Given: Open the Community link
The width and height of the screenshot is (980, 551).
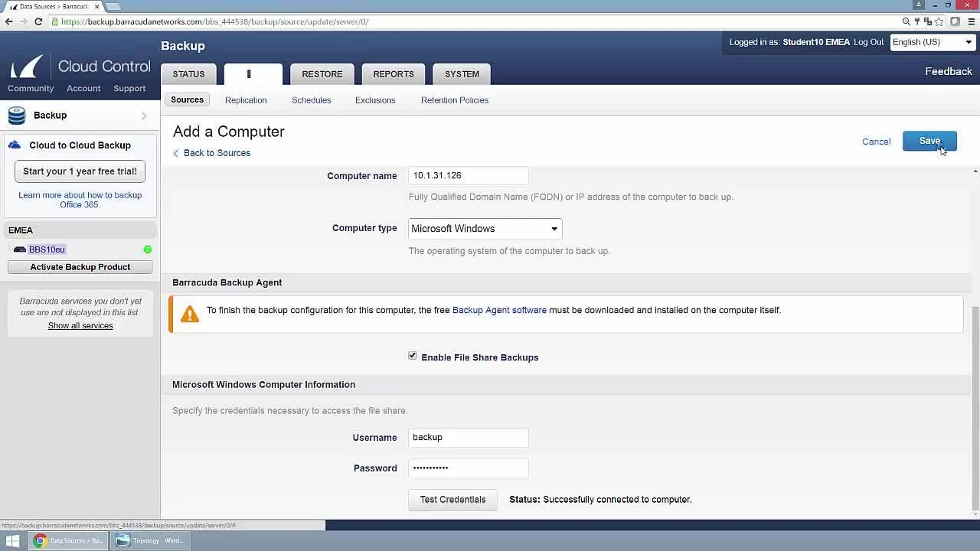Looking at the screenshot, I should (x=31, y=88).
